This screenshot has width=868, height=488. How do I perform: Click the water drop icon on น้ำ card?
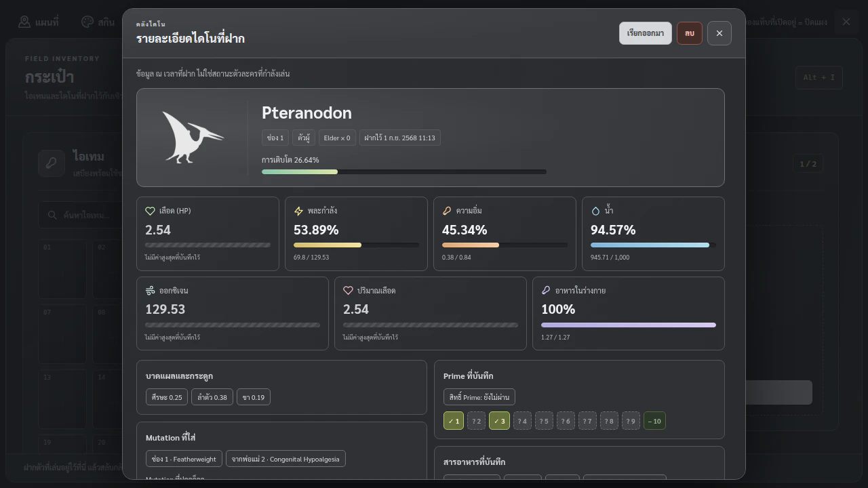coord(595,211)
